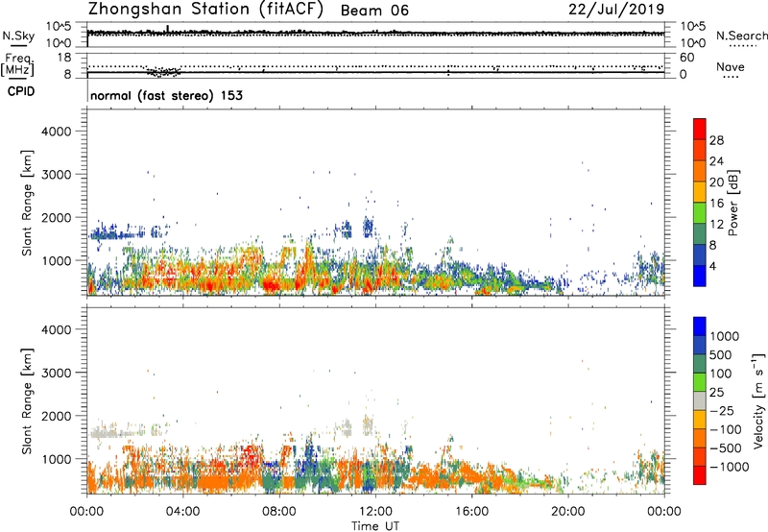Pick the dark blue 4–8 dB Power segment
This screenshot has width=768, height=532.
[700, 255]
